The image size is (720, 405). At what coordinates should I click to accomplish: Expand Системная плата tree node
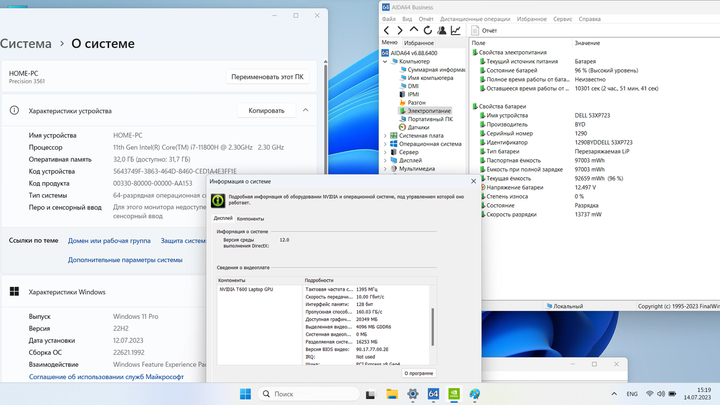(x=385, y=135)
